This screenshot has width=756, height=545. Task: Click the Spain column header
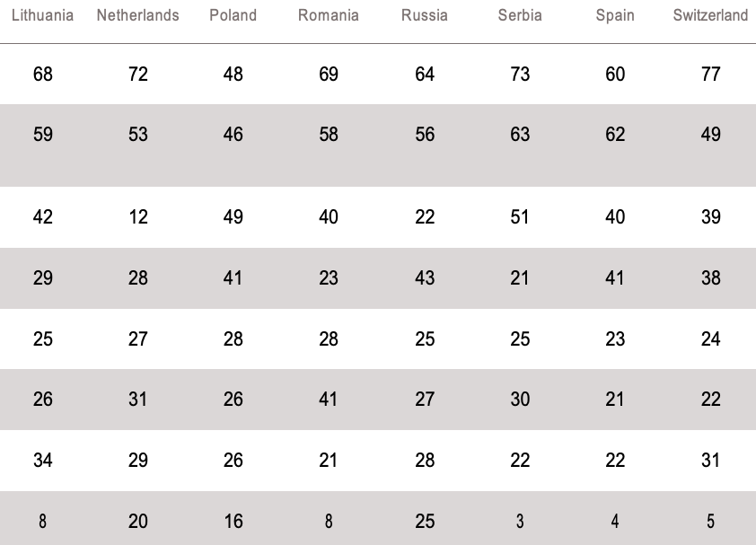pyautogui.click(x=615, y=15)
